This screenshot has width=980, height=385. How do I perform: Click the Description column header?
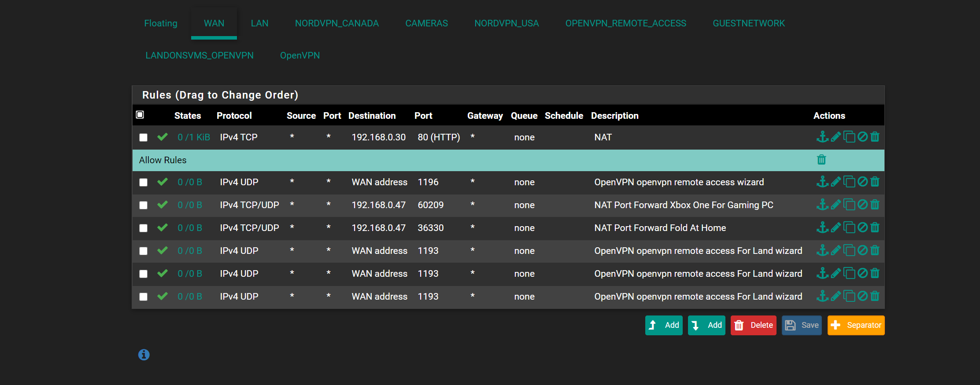[x=614, y=116]
